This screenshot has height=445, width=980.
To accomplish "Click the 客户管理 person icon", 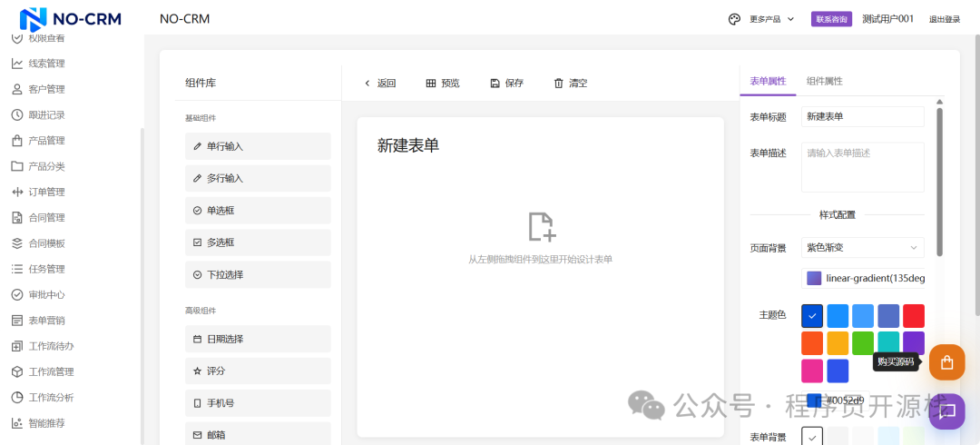I will (17, 89).
